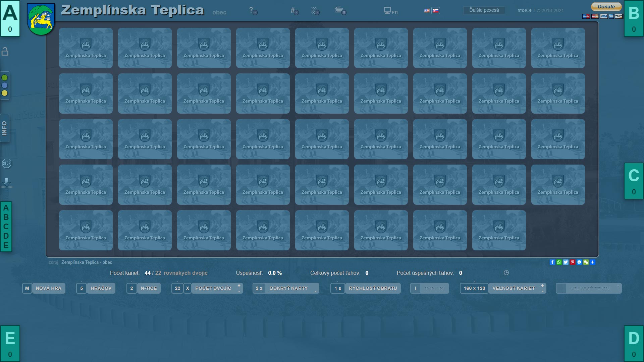Click the 1 s flip speed box
Screen dimensions: 644x362
point(338,288)
